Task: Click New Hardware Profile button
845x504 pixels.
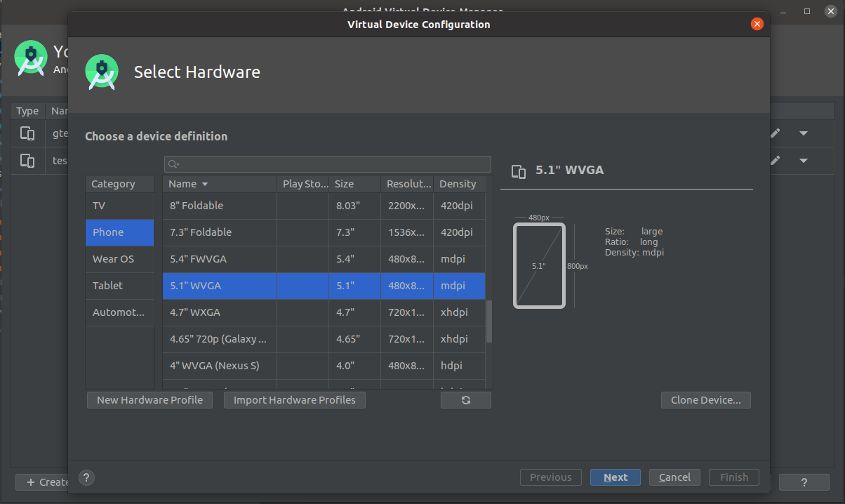Action: [149, 400]
